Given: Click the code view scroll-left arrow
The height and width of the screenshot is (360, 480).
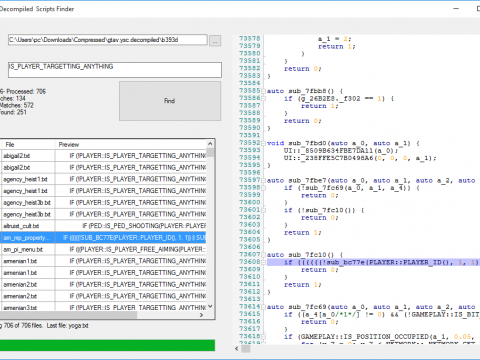Looking at the screenshot, I should [x=237, y=349].
